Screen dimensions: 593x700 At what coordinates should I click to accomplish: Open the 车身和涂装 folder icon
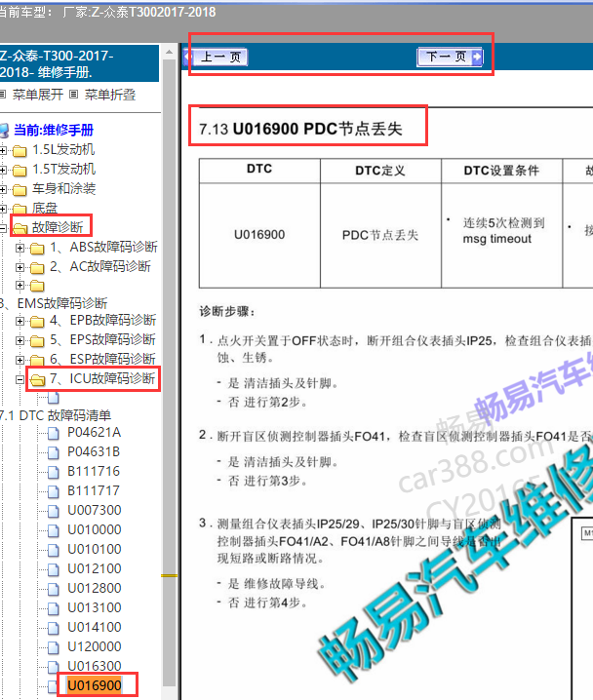(20, 190)
